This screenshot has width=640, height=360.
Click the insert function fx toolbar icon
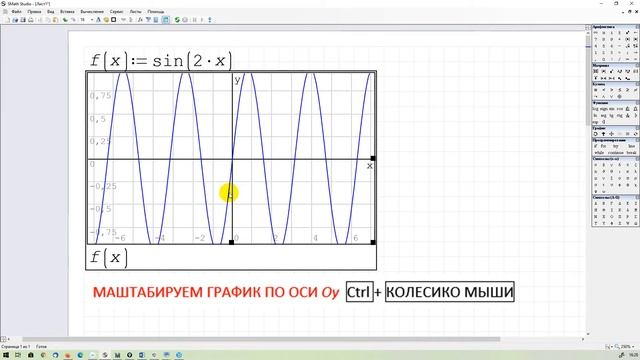(140, 20)
